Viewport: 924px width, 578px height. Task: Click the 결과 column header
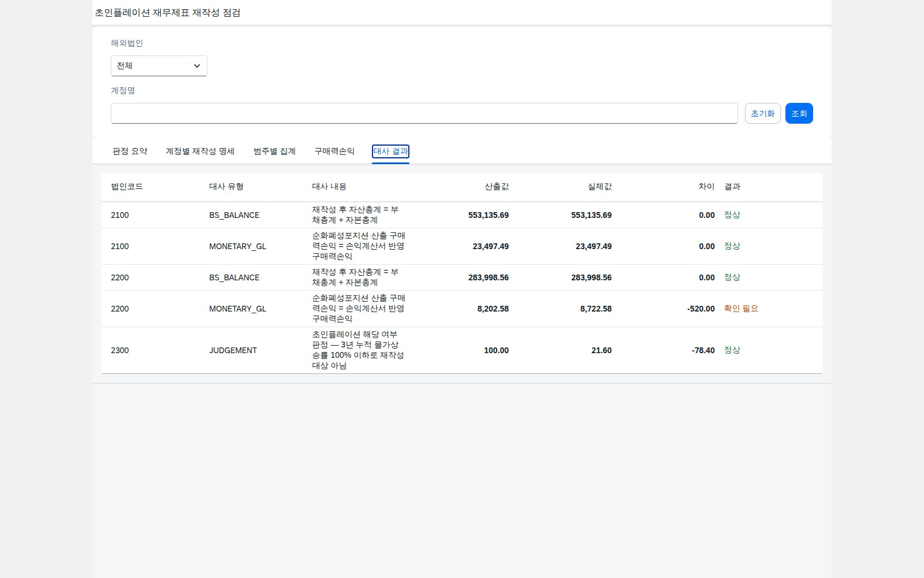[x=732, y=187]
